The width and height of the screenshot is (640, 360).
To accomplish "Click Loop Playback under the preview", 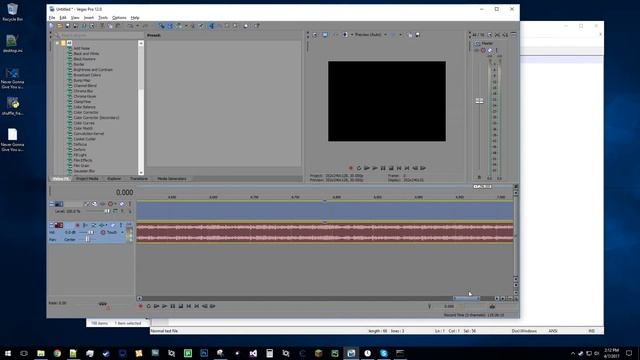I will (359, 168).
